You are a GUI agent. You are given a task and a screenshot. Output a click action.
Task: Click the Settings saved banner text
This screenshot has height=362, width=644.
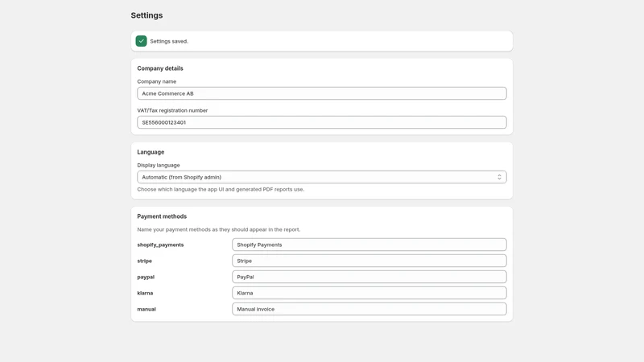pyautogui.click(x=169, y=41)
